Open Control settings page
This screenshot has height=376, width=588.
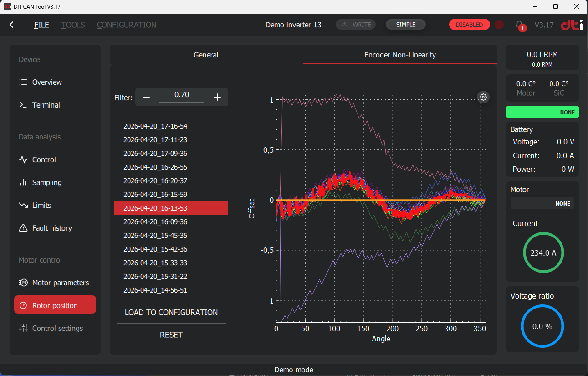point(55,329)
